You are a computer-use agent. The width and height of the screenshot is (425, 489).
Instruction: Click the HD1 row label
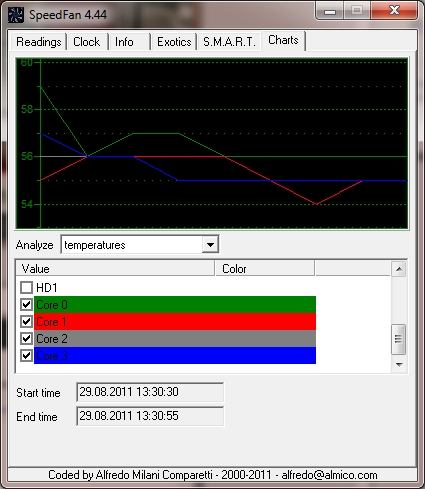(47, 287)
